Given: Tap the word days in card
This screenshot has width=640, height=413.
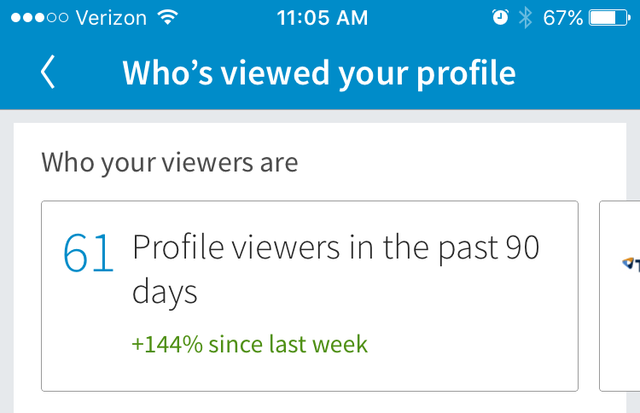Looking at the screenshot, I should (x=164, y=293).
